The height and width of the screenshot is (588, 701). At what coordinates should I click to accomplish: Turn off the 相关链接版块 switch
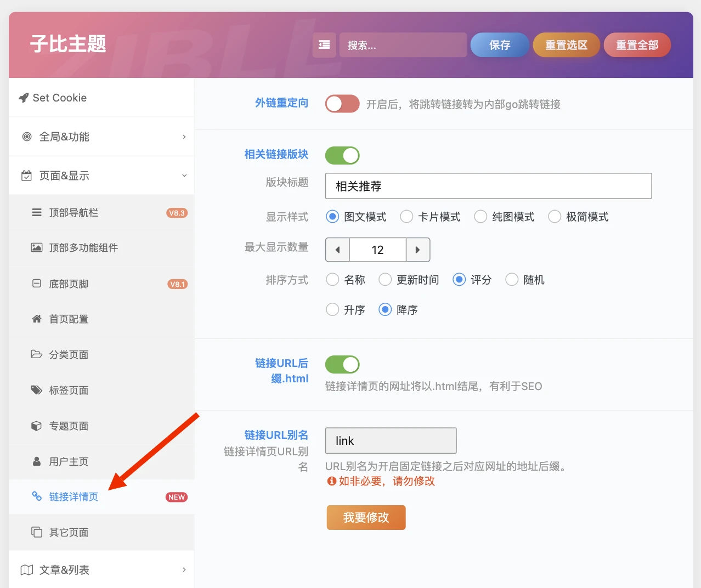342,155
